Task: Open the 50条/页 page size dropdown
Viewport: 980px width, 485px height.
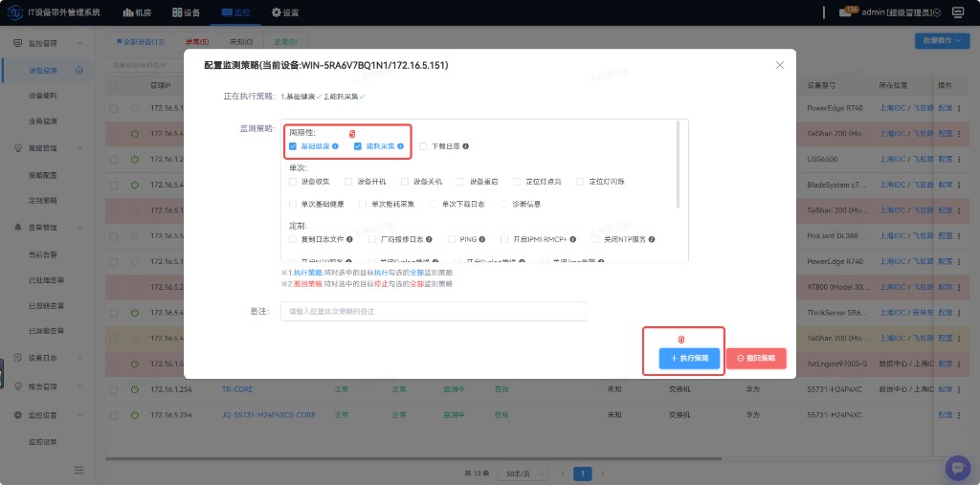Action: click(523, 474)
